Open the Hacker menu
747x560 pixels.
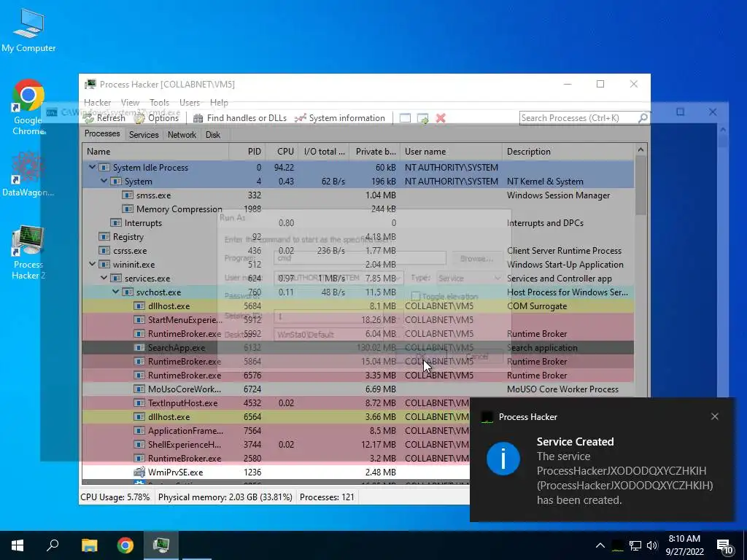click(97, 102)
